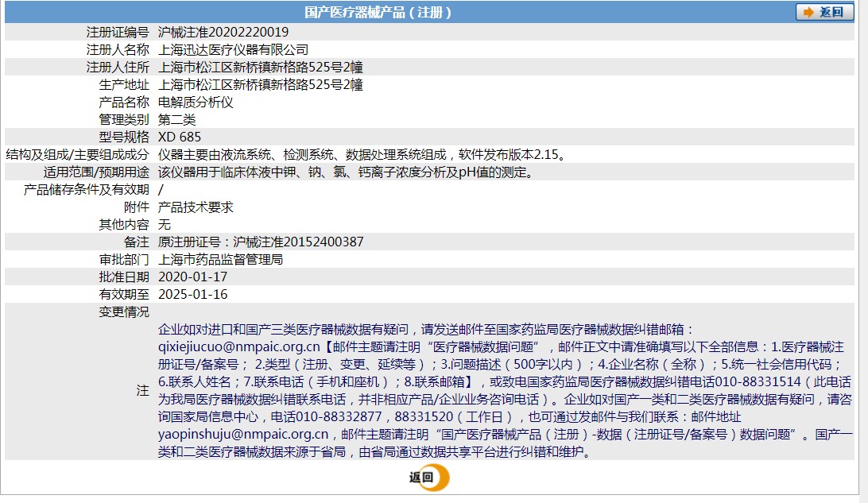Click the 生产地址 label
The height and width of the screenshot is (503, 868).
124,85
